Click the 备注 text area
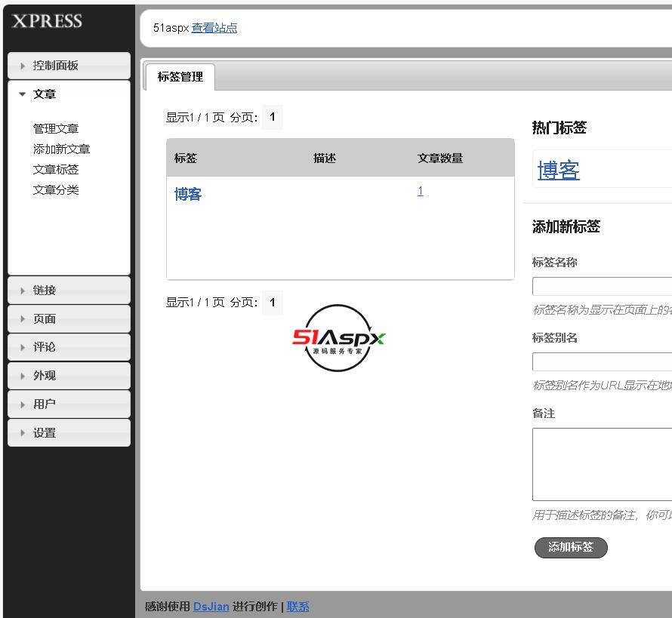Image resolution: width=672 pixels, height=618 pixels. [x=602, y=464]
